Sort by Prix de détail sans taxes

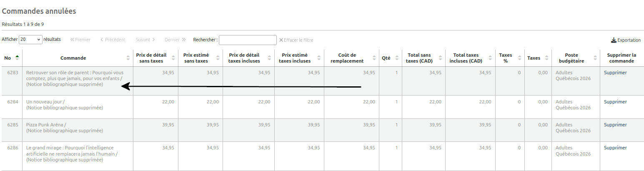pos(155,58)
